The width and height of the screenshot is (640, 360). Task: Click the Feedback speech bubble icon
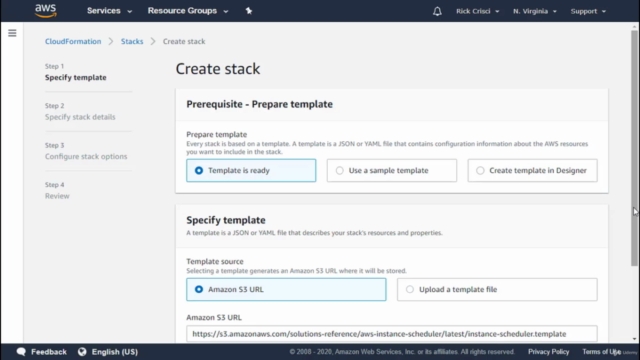point(21,351)
